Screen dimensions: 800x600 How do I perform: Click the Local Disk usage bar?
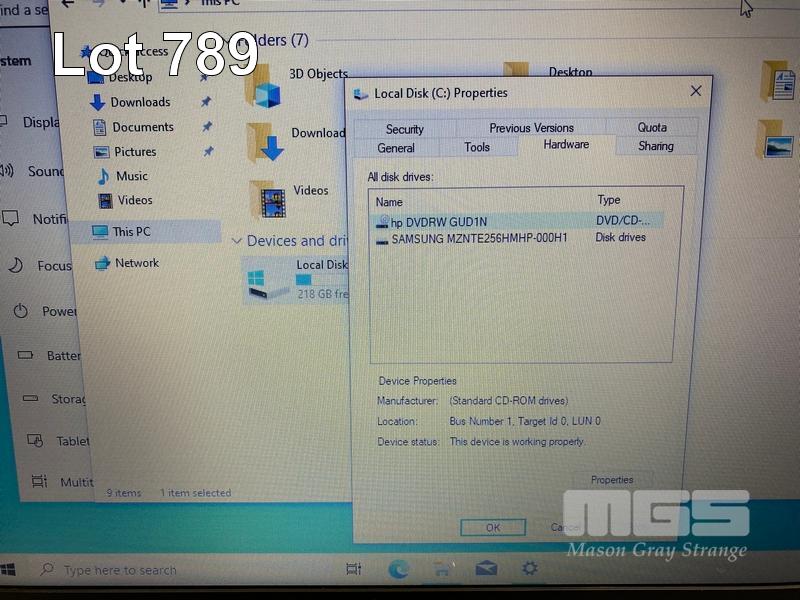[x=322, y=280]
